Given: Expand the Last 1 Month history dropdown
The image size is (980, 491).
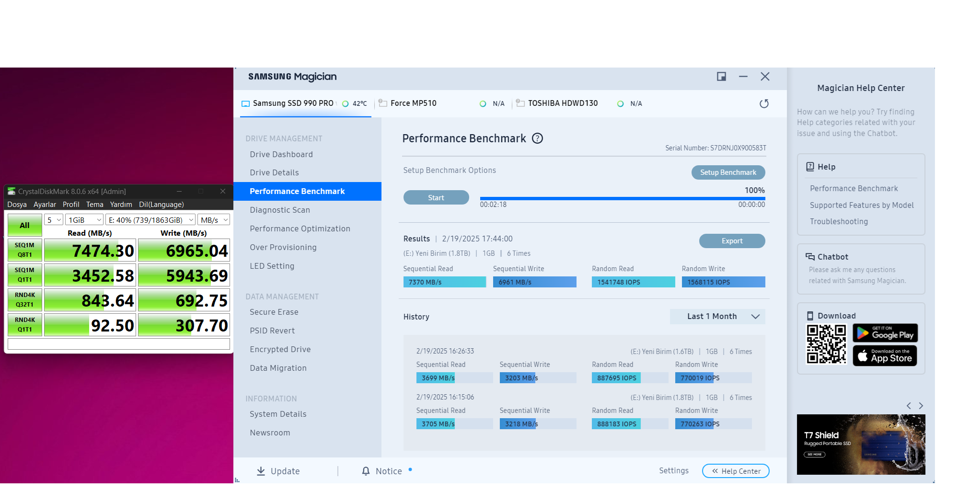Looking at the screenshot, I should pos(717,316).
